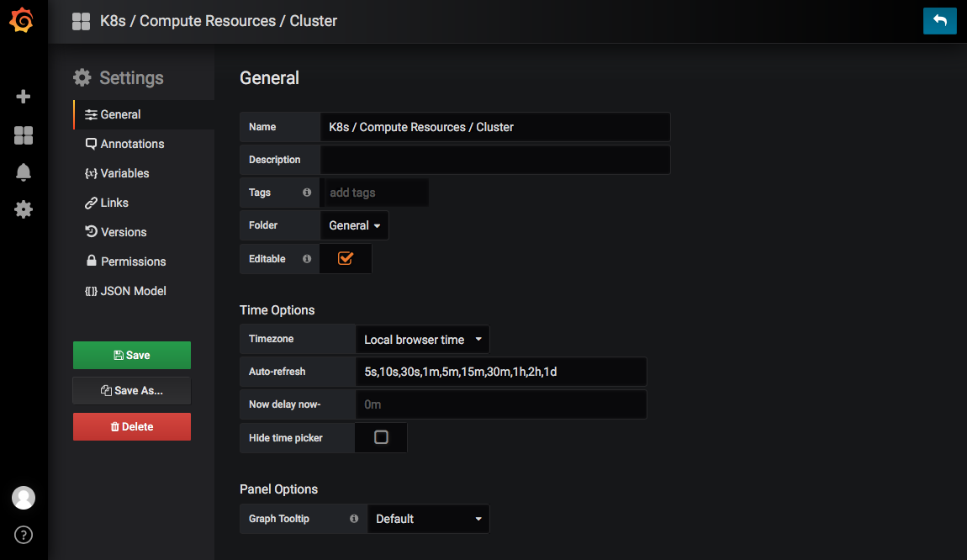Click into the Name input field
967x560 pixels.
point(495,127)
